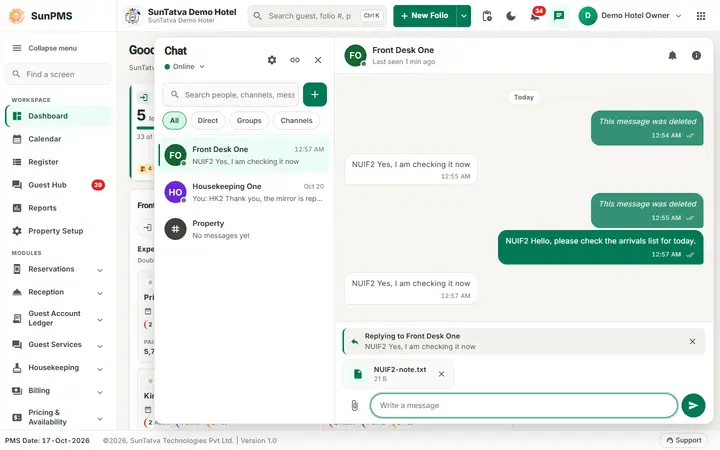Open Housekeeping One conversation in list
Image resolution: width=720 pixels, height=450 pixels.
point(244,192)
